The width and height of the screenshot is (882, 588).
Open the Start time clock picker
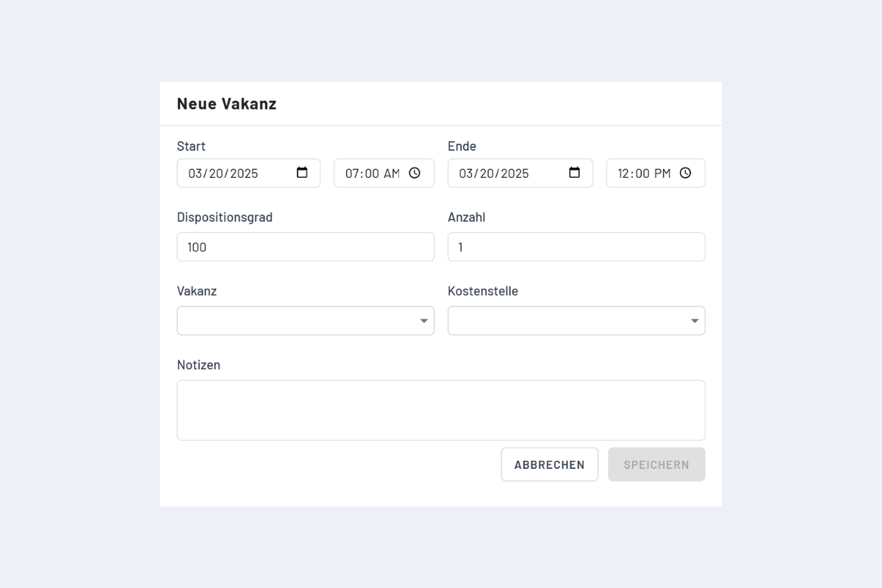[x=415, y=173]
